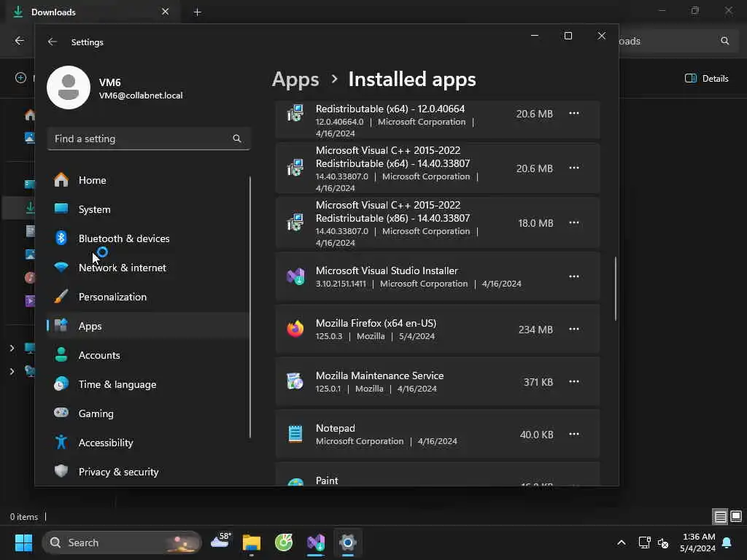Viewport: 747px width, 560px height.
Task: Open the muted volume tray icon
Action: (662, 542)
